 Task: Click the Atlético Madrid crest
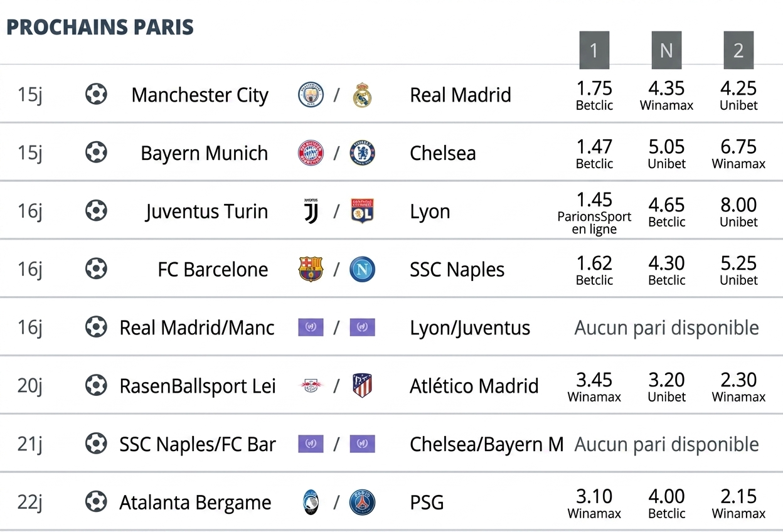pos(362,386)
